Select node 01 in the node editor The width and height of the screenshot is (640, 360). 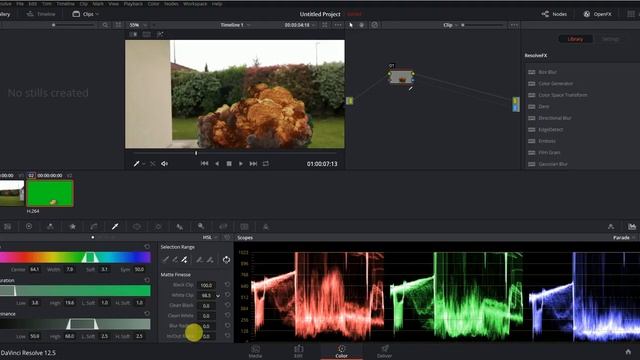[401, 76]
